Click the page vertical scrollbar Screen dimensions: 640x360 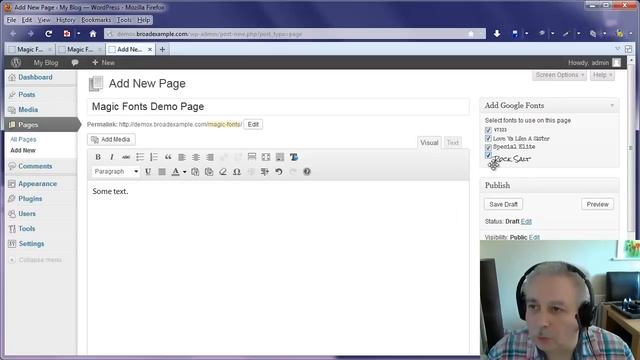631,147
